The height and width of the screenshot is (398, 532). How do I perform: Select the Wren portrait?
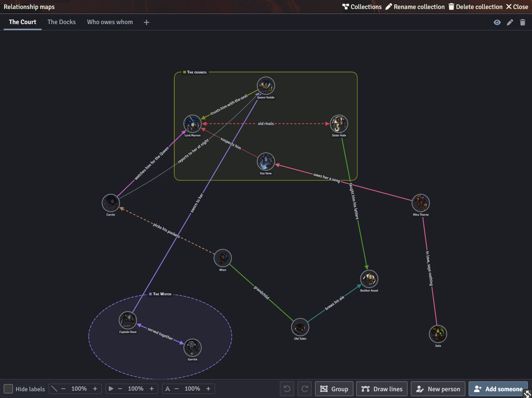coord(223,258)
